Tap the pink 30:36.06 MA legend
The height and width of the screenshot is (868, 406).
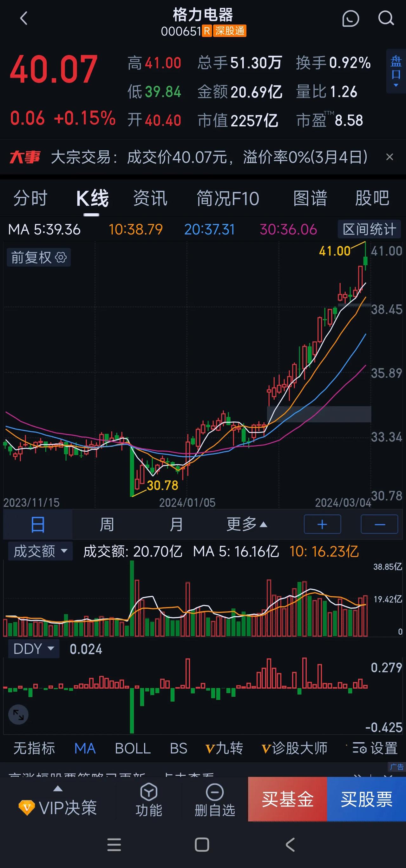point(288,229)
